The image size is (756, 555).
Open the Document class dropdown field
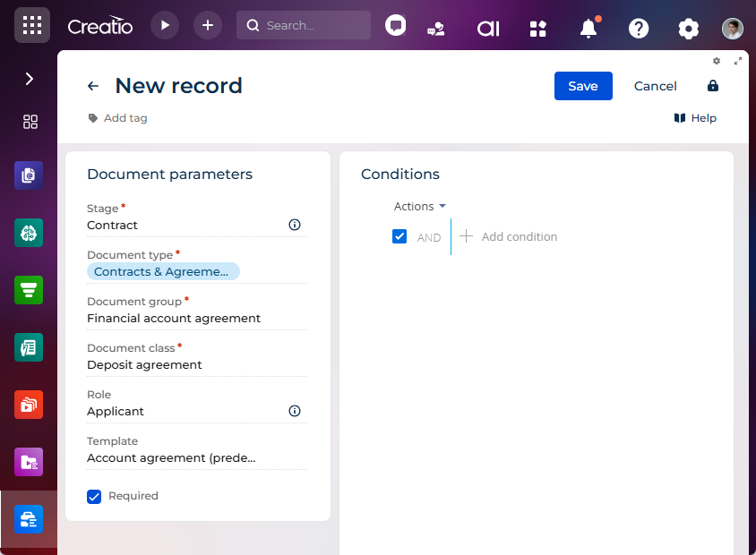coord(197,364)
